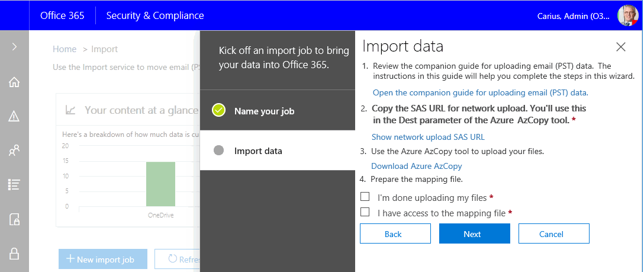Screen dimensions: 644x272
Task: Open the Data loss prevention icon
Action: click(14, 219)
